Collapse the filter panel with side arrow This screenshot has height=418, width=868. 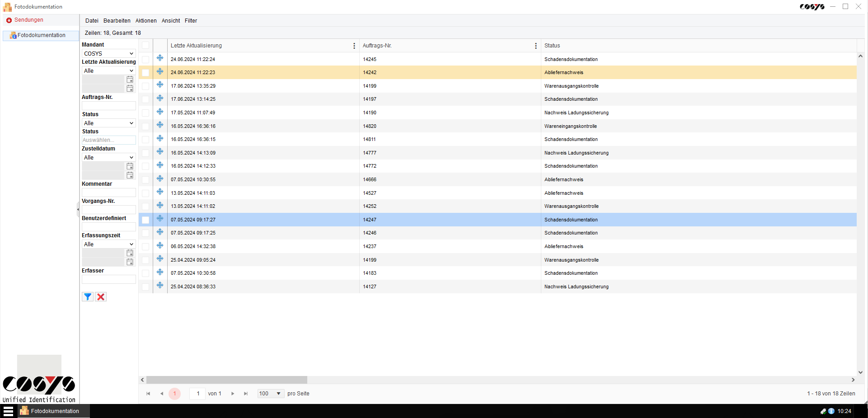click(78, 209)
